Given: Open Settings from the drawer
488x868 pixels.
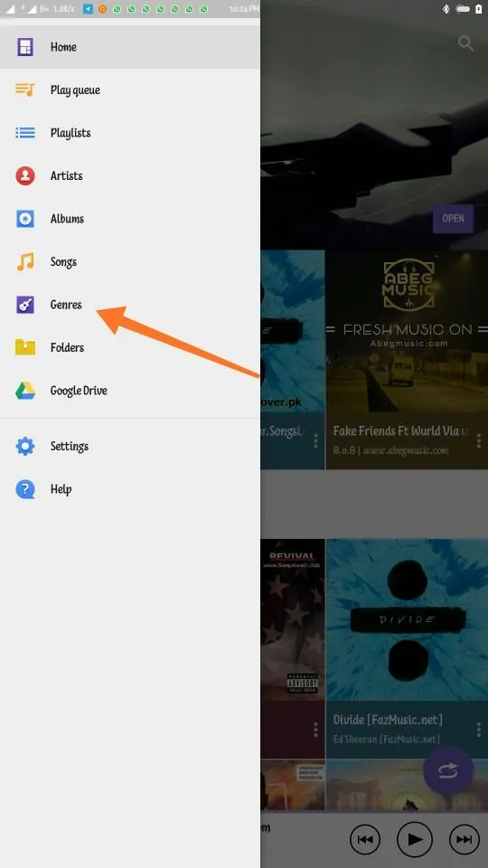Looking at the screenshot, I should 130,446.
